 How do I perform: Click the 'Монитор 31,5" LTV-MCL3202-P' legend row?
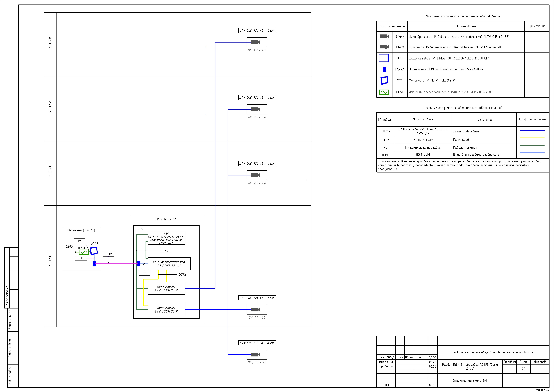(463, 81)
